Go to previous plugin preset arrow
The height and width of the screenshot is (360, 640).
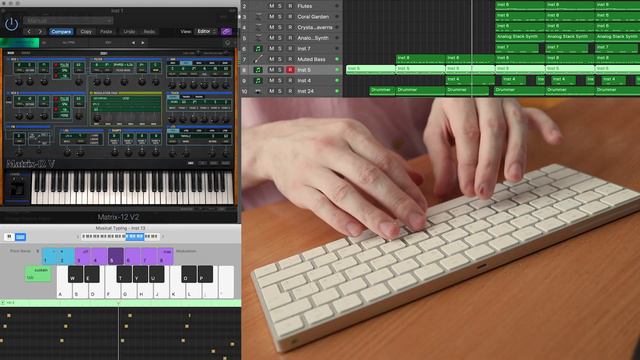coord(29,31)
